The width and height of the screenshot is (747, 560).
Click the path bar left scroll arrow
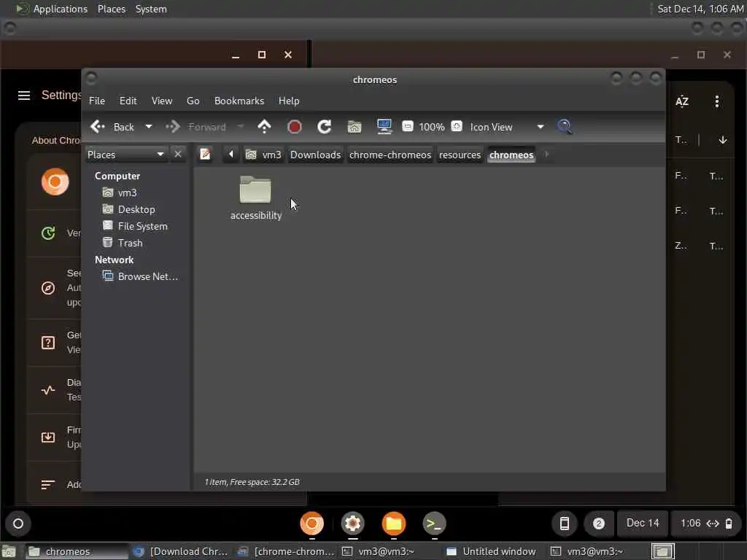pyautogui.click(x=231, y=155)
